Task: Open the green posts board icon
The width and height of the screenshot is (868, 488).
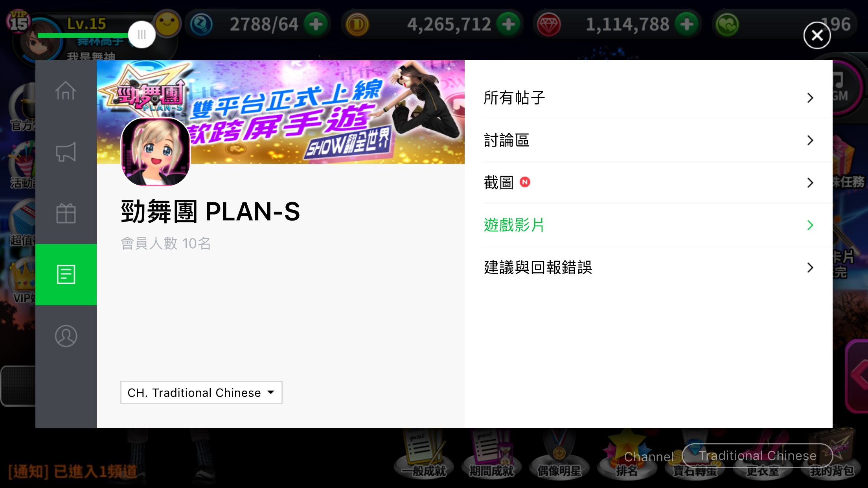Action: click(66, 275)
